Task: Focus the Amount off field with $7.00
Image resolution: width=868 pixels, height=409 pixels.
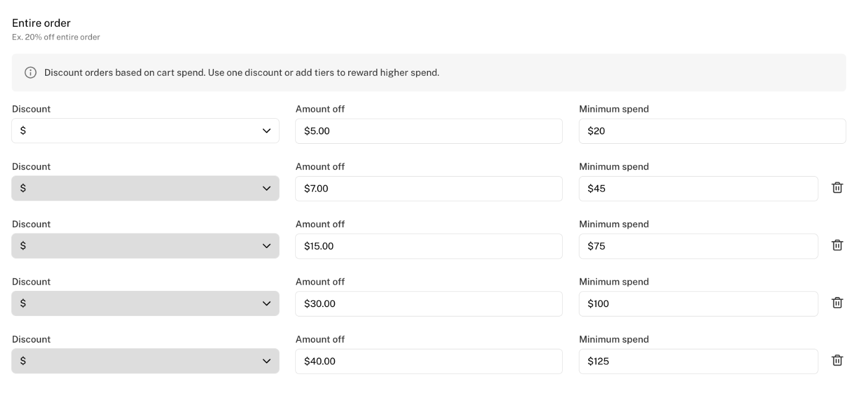Action: coord(428,188)
